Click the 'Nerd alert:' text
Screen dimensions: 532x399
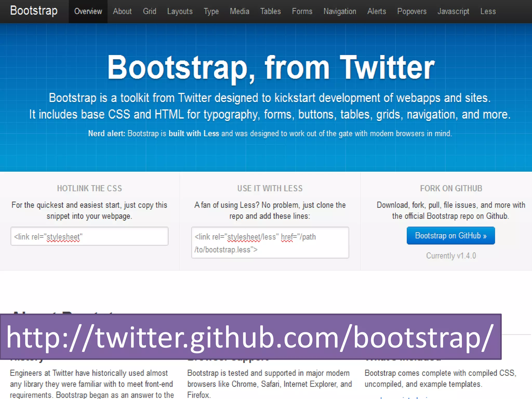tap(107, 134)
